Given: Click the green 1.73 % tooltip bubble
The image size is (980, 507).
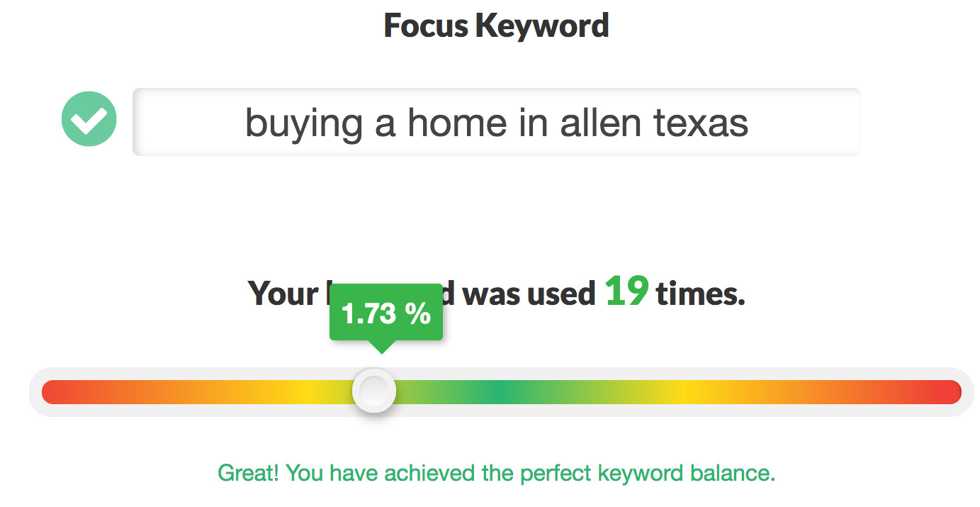Looking at the screenshot, I should (385, 312).
